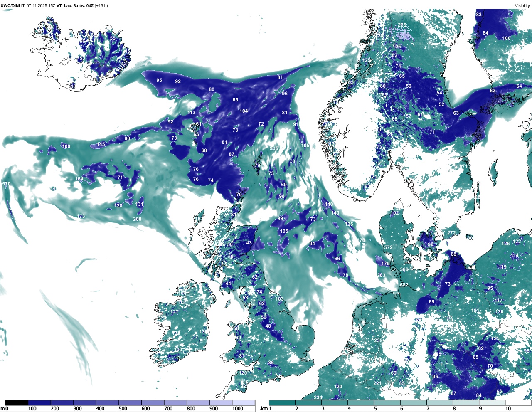Click the '109' visibility value

(66, 146)
